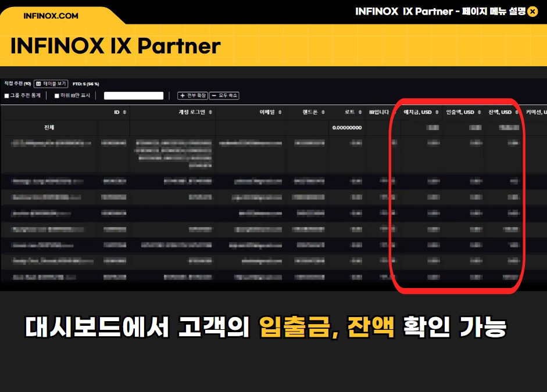Sort by 이메일 column arrows
The width and height of the screenshot is (547, 392).
point(280,112)
